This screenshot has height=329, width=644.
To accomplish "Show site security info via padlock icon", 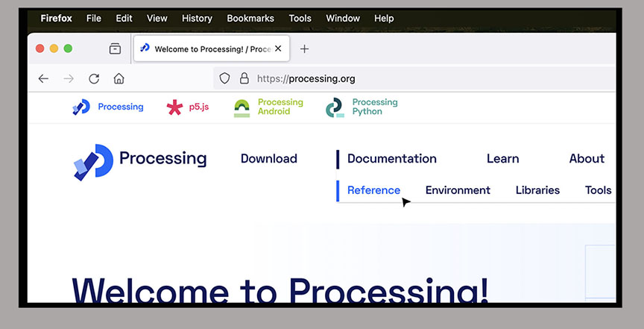I will click(x=244, y=78).
